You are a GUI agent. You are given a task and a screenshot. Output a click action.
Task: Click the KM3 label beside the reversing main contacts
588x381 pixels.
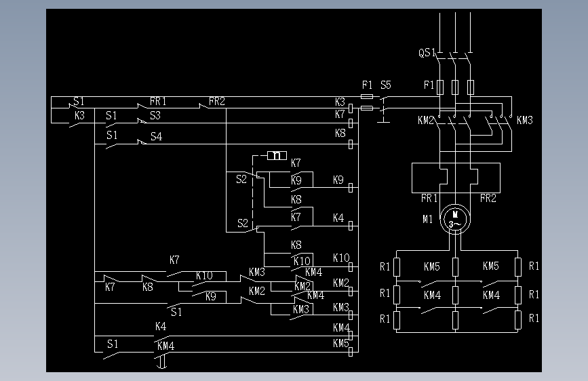click(525, 120)
